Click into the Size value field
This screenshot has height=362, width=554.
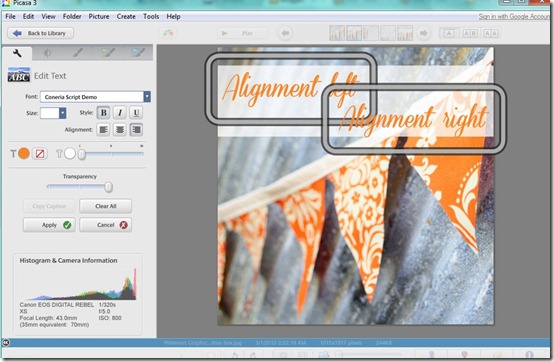(x=49, y=113)
